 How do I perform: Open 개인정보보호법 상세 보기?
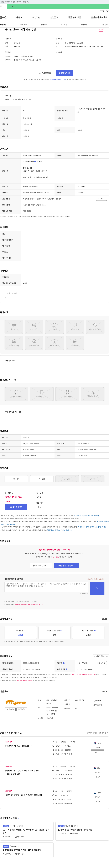(x=41, y=566)
